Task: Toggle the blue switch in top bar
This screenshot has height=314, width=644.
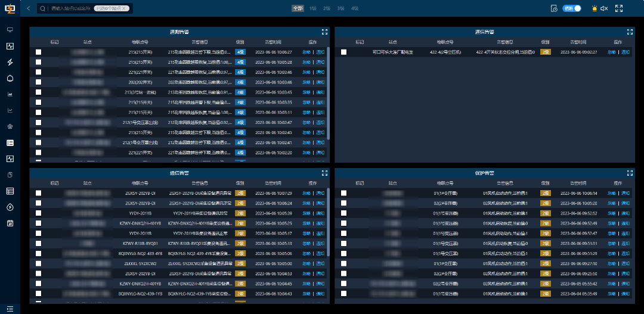Action: click(572, 8)
